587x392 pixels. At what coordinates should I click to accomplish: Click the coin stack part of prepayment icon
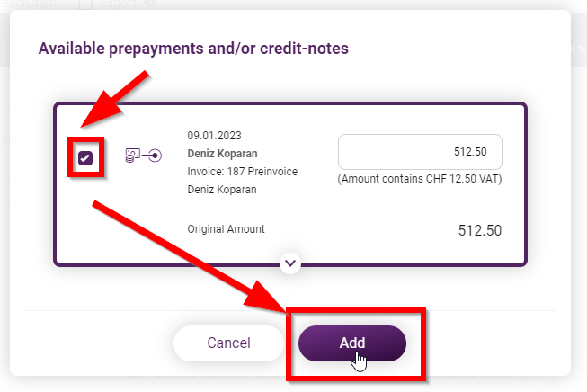click(x=130, y=159)
